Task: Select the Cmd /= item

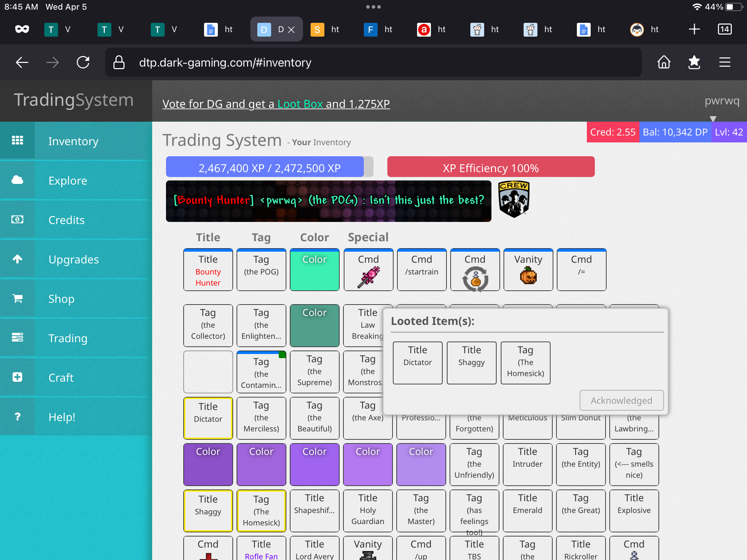Action: (581, 270)
